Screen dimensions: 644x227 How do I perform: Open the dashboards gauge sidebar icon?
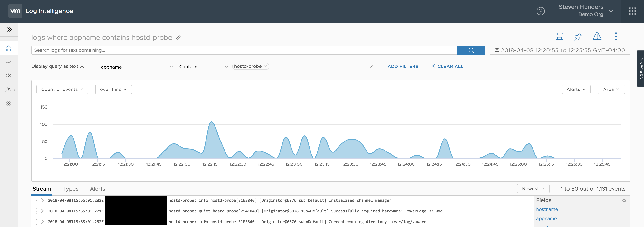[8, 76]
